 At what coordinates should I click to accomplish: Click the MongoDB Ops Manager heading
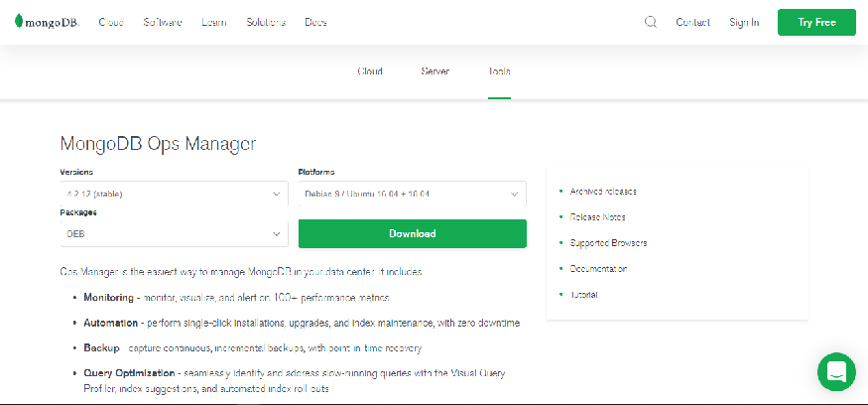pos(158,144)
